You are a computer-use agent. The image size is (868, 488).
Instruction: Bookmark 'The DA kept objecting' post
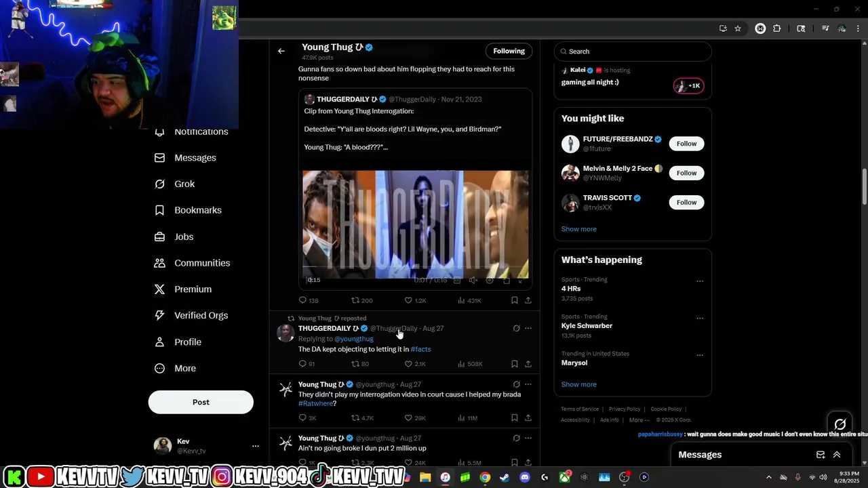[515, 364]
